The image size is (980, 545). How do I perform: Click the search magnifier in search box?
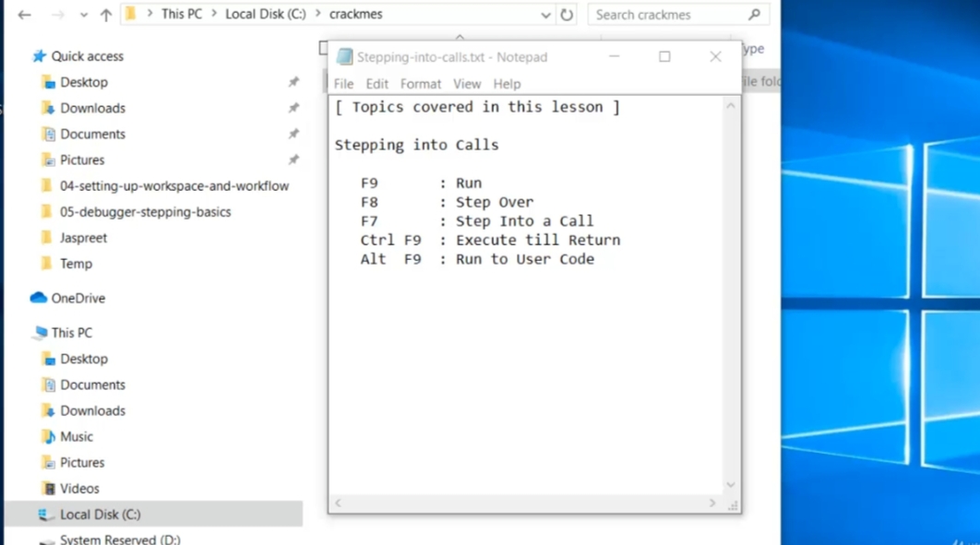pyautogui.click(x=753, y=14)
